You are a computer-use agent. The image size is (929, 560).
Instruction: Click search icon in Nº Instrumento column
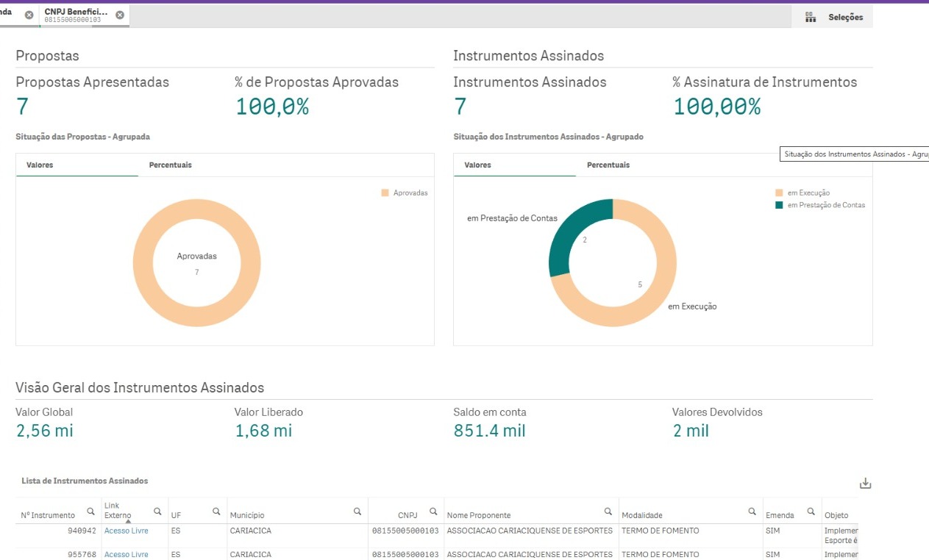tap(90, 511)
